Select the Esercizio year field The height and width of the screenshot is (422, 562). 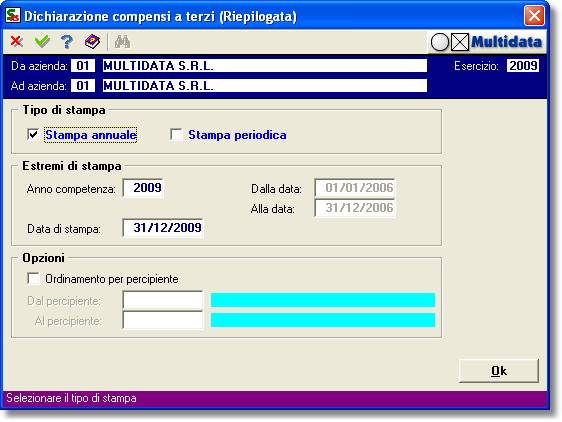(523, 66)
